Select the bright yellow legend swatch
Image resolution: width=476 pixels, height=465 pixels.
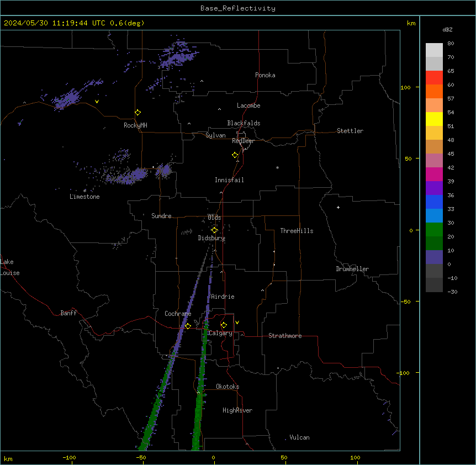[434, 119]
